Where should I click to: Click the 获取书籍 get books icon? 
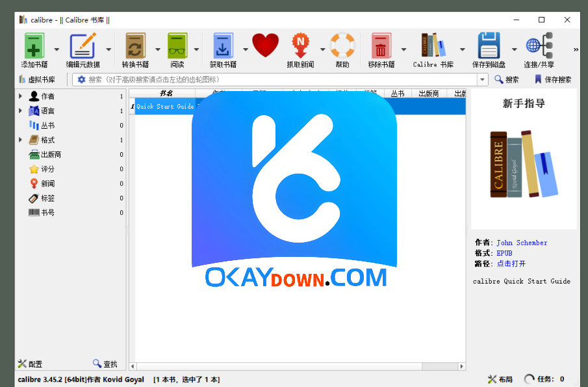(223, 46)
